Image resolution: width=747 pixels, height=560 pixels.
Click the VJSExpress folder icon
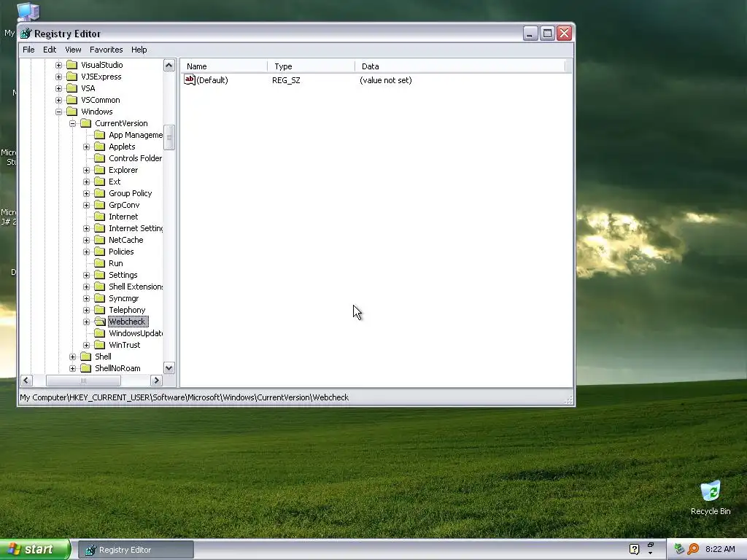72,77
